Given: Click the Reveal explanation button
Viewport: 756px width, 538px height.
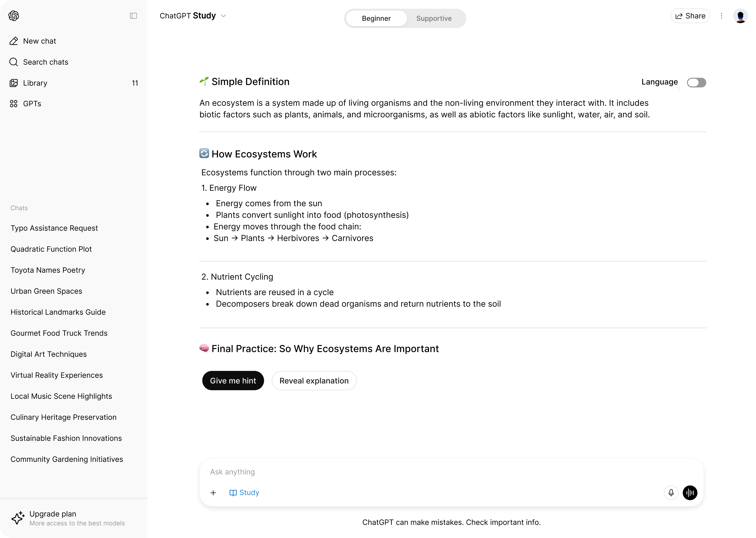Looking at the screenshot, I should coord(314,381).
